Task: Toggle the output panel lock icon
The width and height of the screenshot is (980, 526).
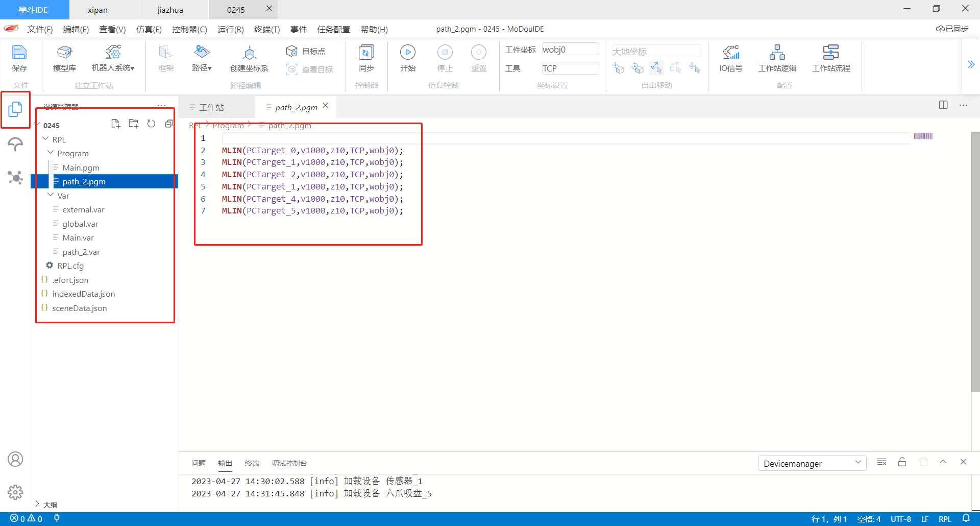Action: (x=902, y=462)
